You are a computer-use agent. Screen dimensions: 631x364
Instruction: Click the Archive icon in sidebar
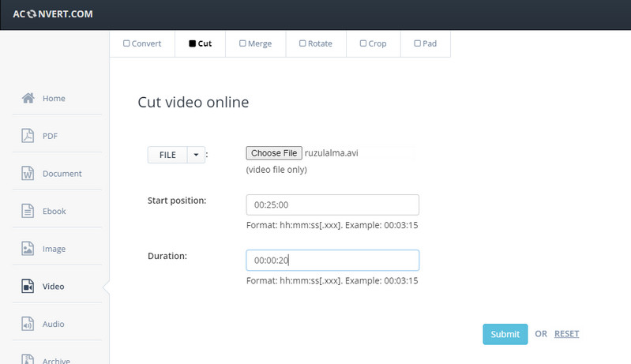[28, 359]
